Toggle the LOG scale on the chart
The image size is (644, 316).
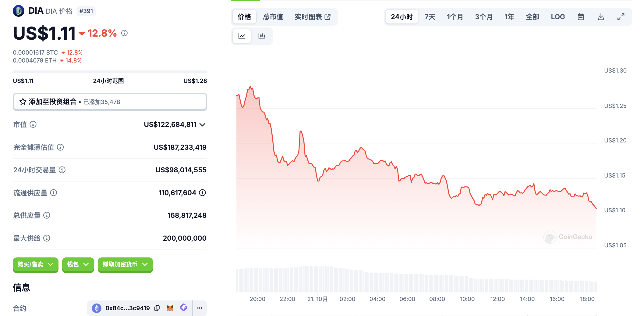point(558,17)
